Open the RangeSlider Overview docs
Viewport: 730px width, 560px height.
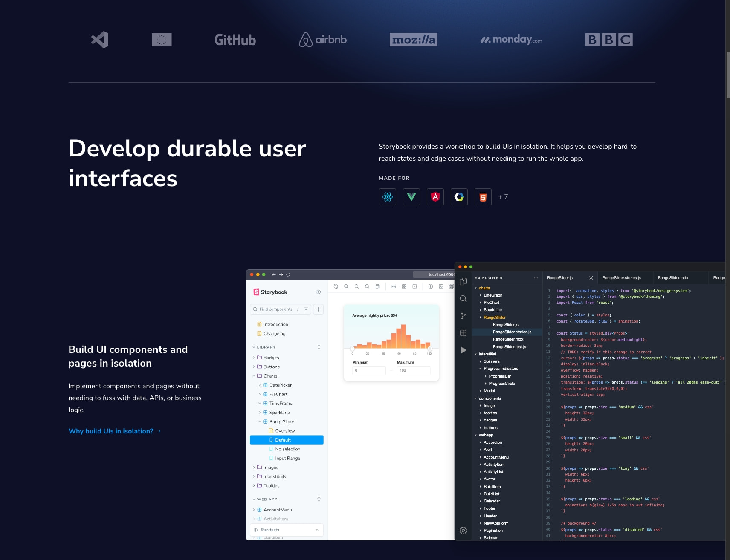click(x=282, y=431)
